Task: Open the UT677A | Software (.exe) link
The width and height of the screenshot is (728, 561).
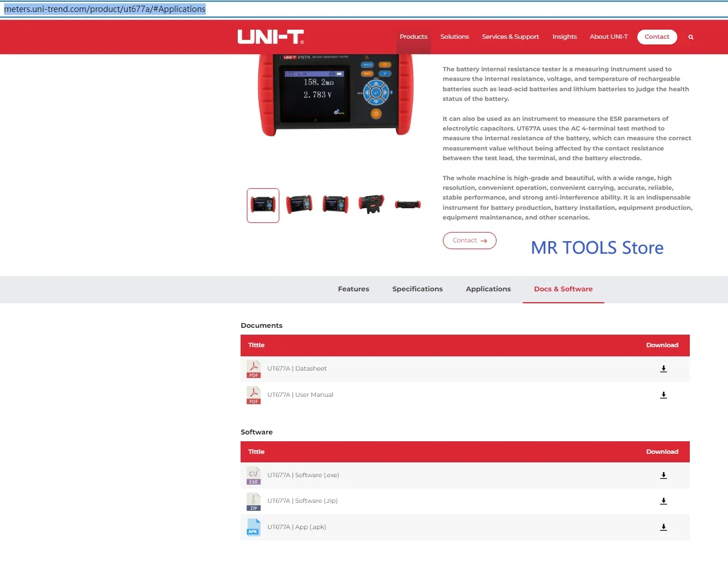Action: point(303,475)
